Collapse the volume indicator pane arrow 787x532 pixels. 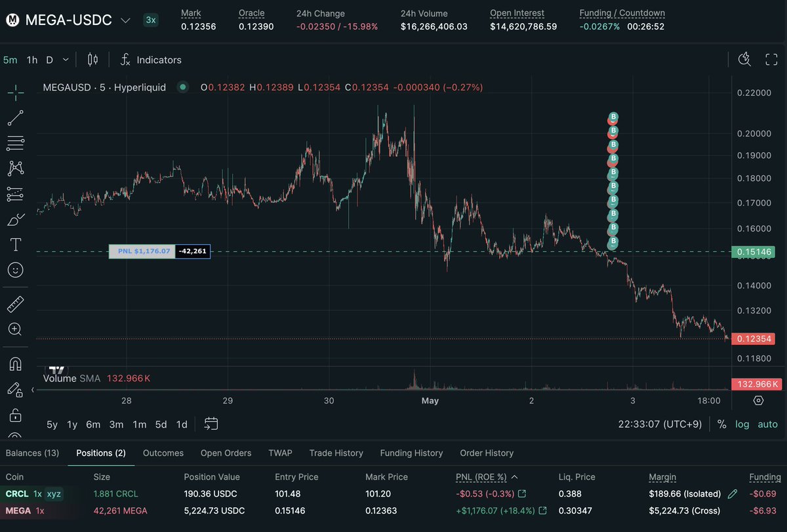click(33, 390)
